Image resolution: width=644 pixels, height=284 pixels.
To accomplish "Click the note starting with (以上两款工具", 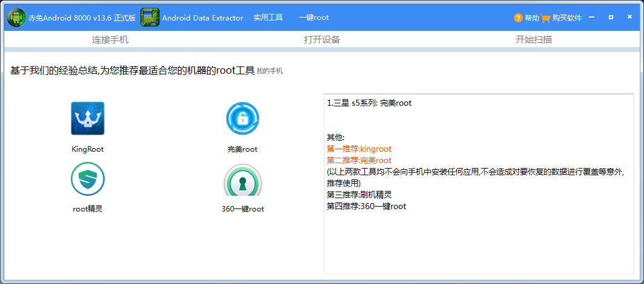I will tap(476, 178).
